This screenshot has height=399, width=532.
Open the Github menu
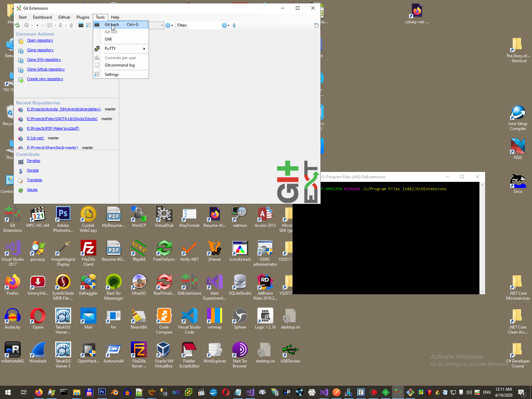tap(64, 17)
